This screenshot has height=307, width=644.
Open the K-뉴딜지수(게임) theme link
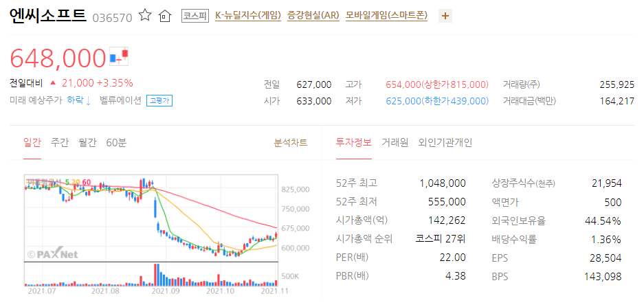(248, 16)
